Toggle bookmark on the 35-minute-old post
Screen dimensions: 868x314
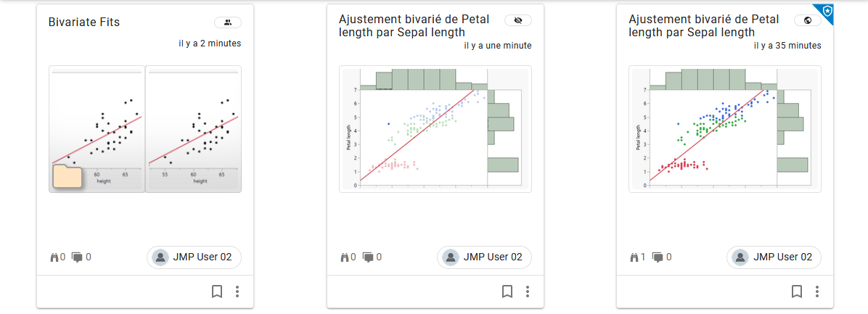797,292
